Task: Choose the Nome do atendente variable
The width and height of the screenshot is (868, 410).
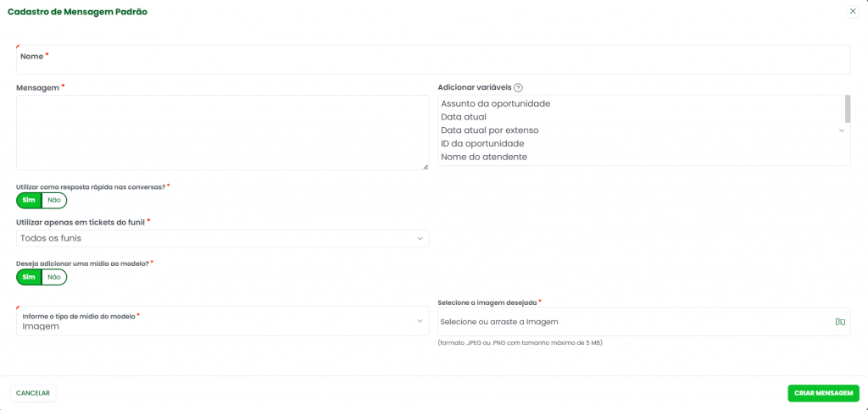Action: (484, 158)
